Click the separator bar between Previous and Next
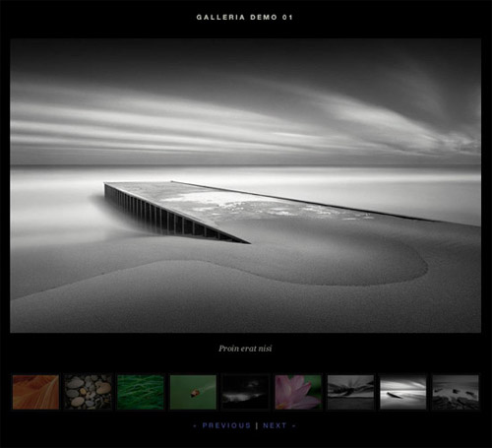This screenshot has width=492, height=448. point(257,425)
